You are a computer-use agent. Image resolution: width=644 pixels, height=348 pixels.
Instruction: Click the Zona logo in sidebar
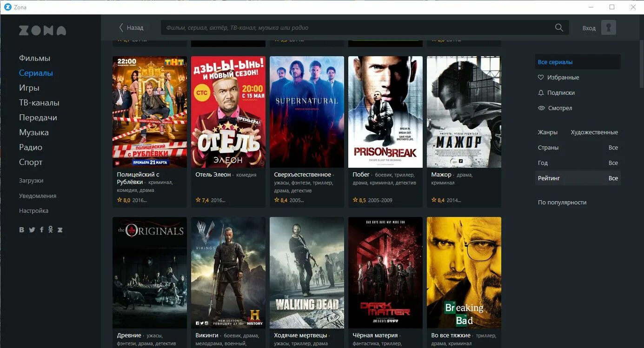(42, 31)
